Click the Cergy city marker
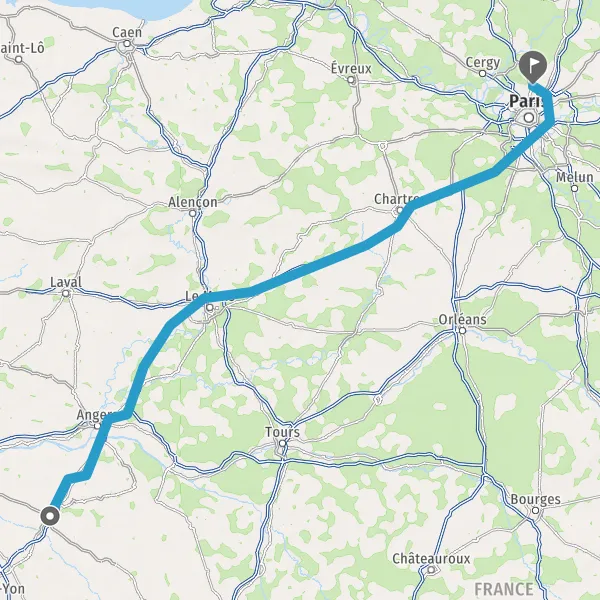This screenshot has width=600, height=600. [x=483, y=73]
